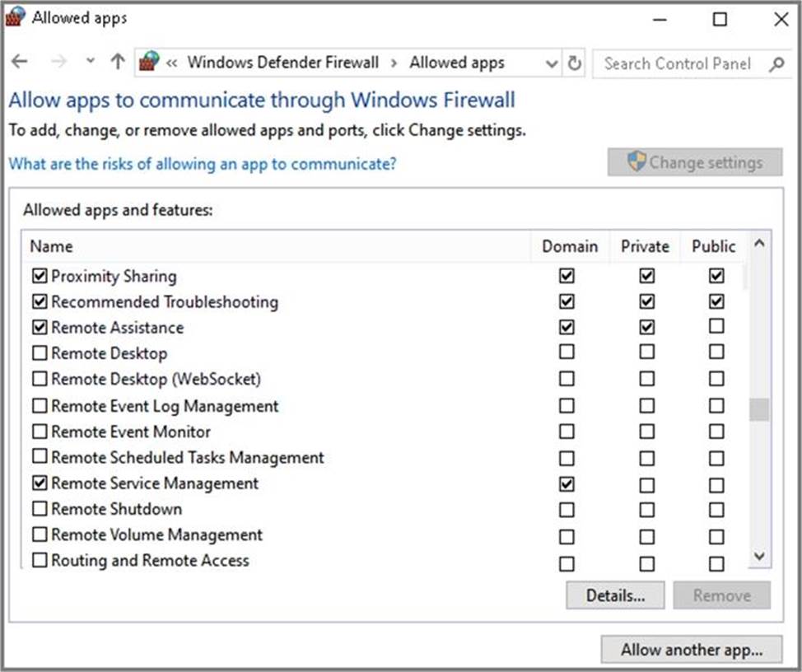Enable Private checkbox for Remote Service Management
The width and height of the screenshot is (802, 672).
(x=646, y=483)
